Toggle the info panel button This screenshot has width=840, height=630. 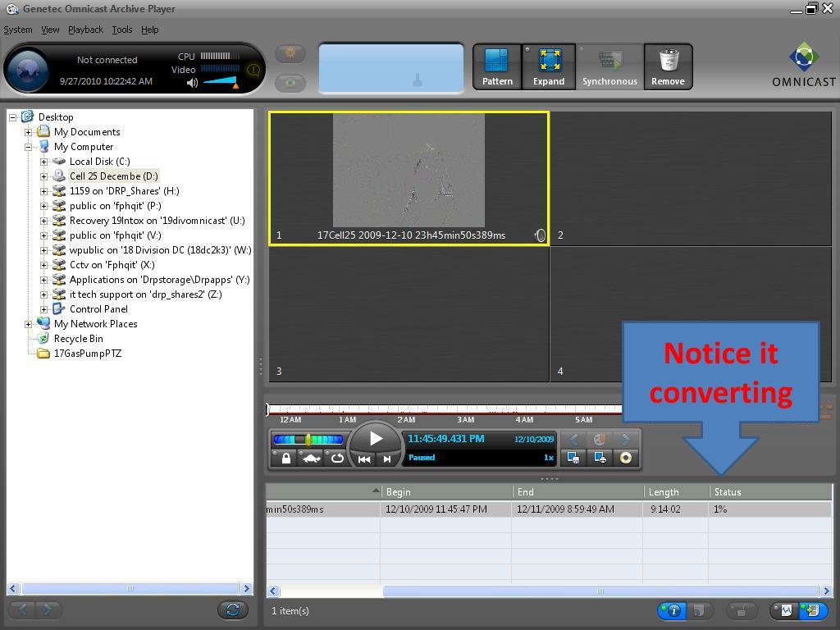[672, 610]
